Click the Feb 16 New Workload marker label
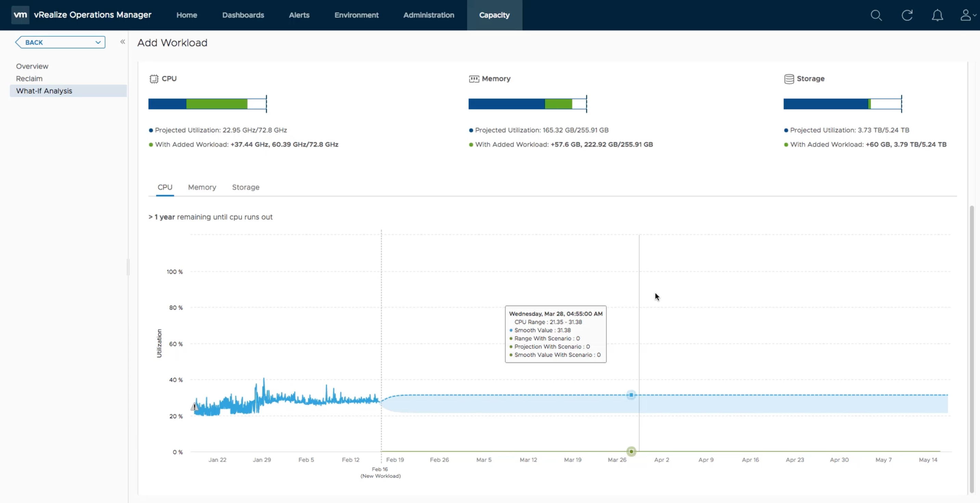Viewport: 980px width, 503px height. pos(380,473)
